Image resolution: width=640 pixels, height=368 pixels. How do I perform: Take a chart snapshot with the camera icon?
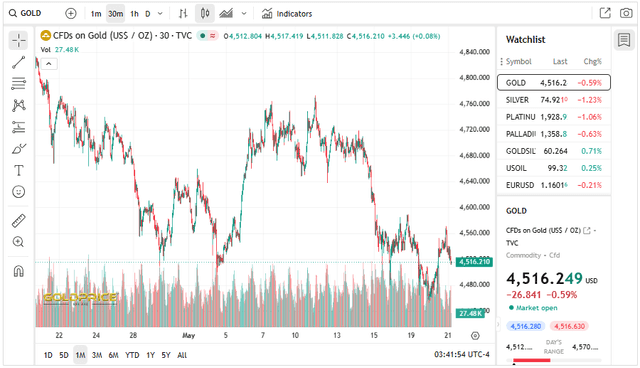point(626,13)
